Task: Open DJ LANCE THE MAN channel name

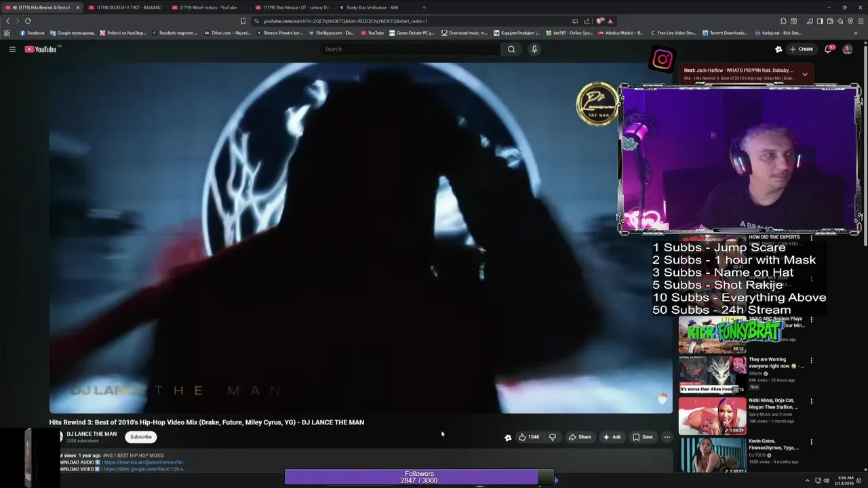Action: (x=92, y=434)
